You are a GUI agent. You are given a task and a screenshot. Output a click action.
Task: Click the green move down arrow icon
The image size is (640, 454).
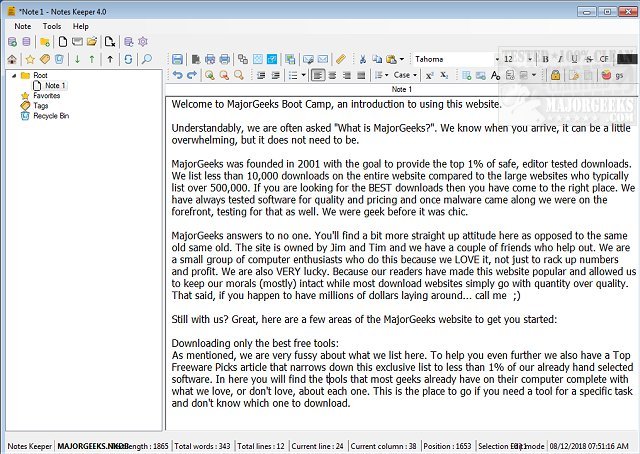pos(78,59)
